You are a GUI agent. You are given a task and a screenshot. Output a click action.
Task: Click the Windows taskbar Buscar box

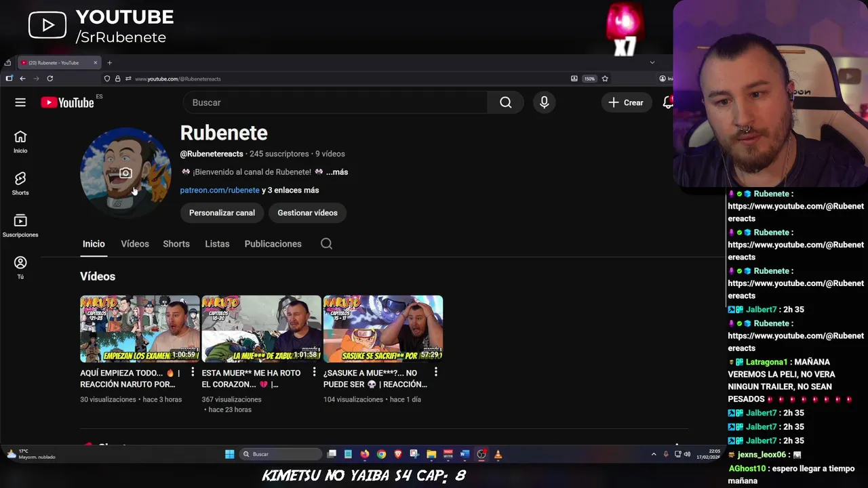coord(281,454)
